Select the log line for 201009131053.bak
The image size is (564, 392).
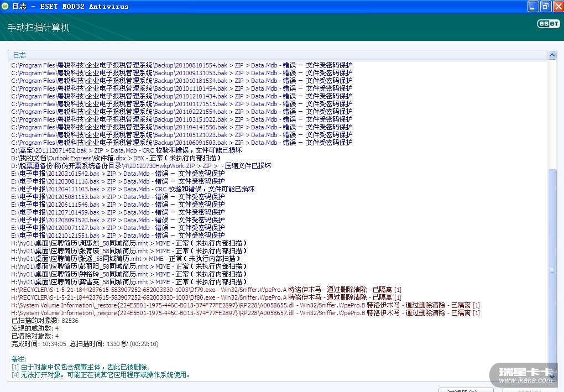[182, 73]
